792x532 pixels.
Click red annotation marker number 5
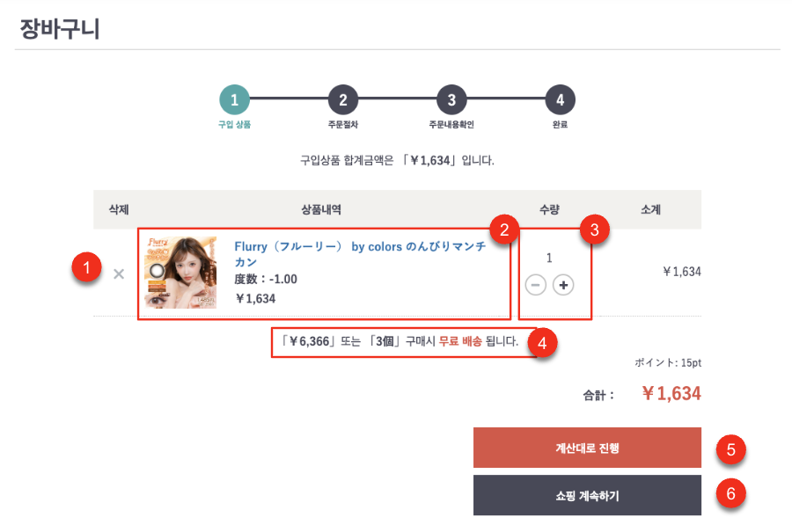point(730,449)
